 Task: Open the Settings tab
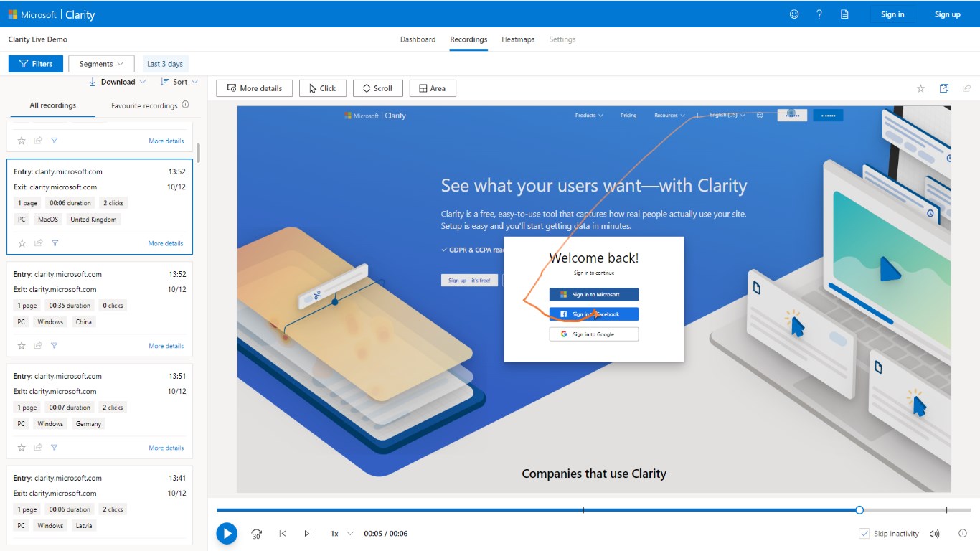[x=562, y=39]
